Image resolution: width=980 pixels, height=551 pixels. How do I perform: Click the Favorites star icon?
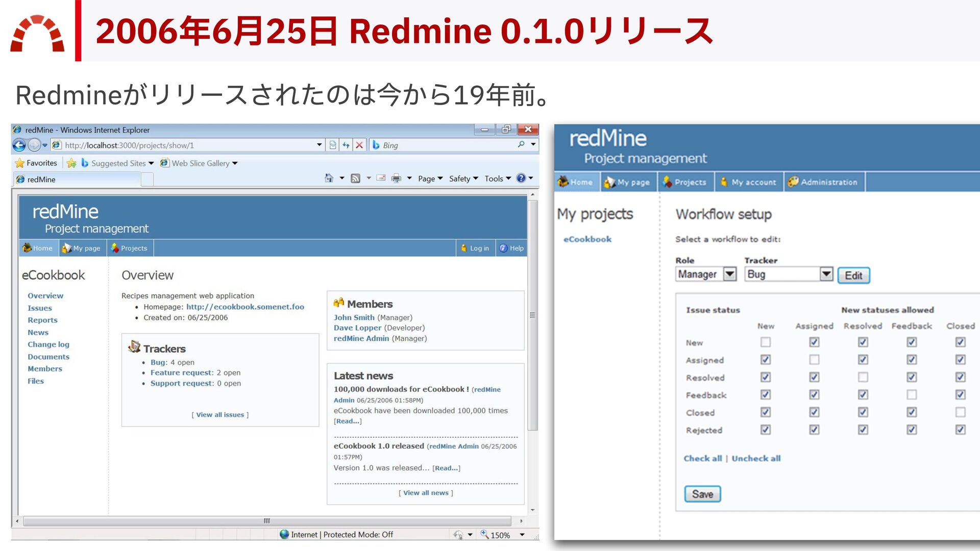(x=19, y=163)
